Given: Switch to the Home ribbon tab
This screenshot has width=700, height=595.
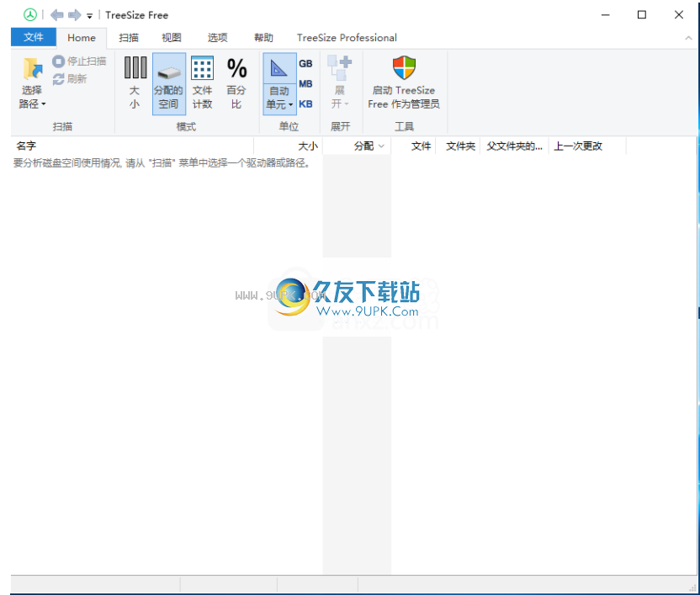Looking at the screenshot, I should pyautogui.click(x=82, y=38).
